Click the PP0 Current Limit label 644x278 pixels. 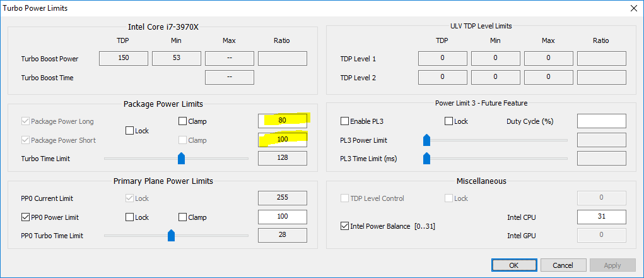(x=49, y=198)
